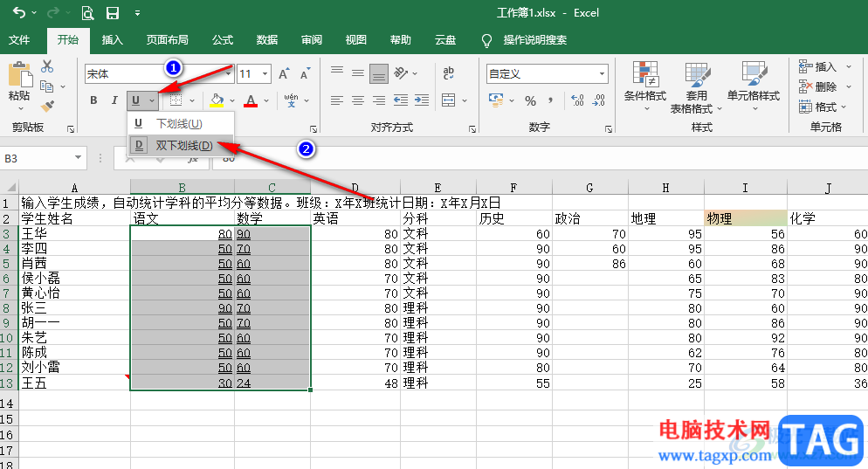Increase indent in alignment group
Screen dimensions: 868x469
coord(422,100)
